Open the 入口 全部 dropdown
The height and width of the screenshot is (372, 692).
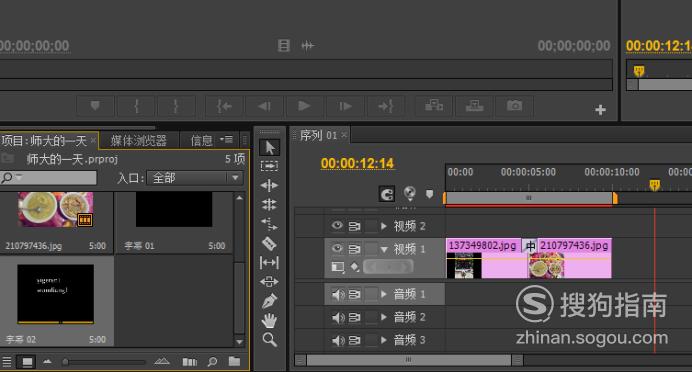pos(195,178)
